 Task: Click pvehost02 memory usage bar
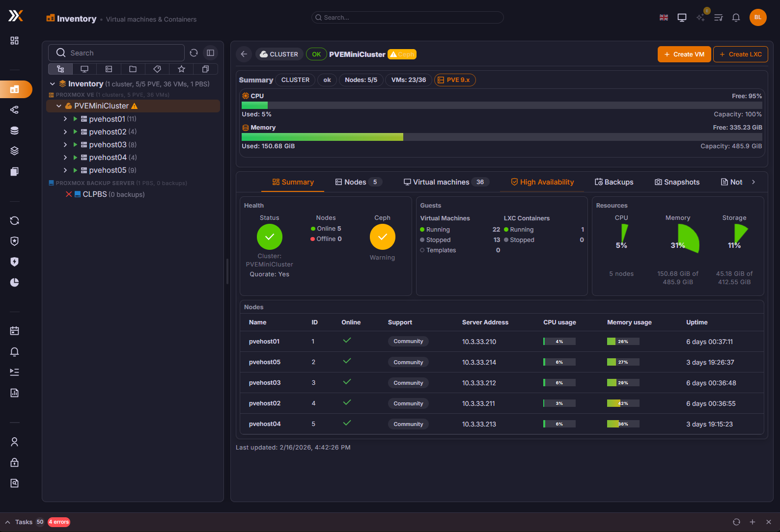(623, 403)
